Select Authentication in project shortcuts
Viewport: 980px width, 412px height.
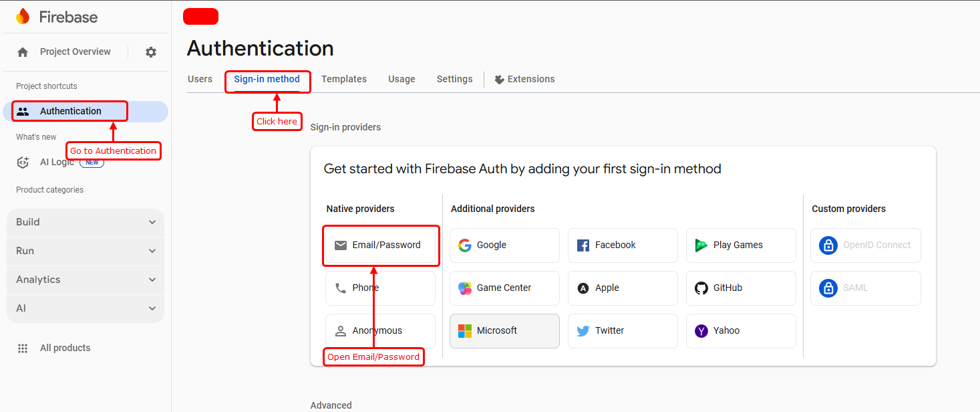point(69,111)
